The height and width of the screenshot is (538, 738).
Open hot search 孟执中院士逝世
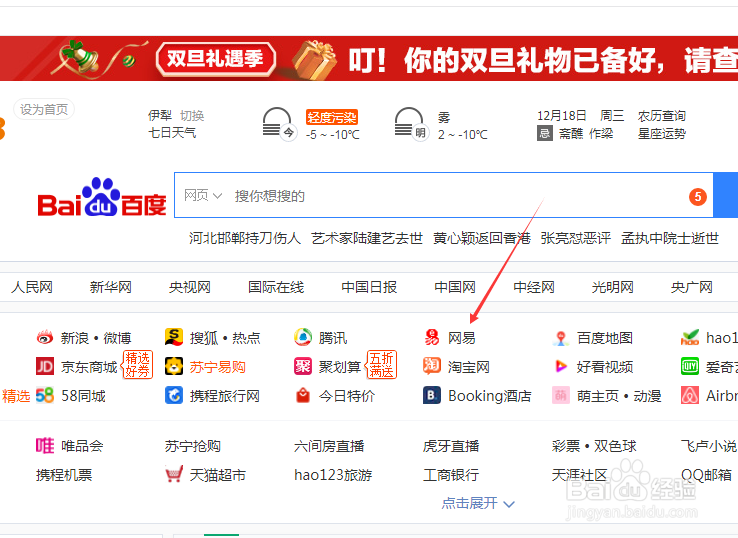coord(670,238)
